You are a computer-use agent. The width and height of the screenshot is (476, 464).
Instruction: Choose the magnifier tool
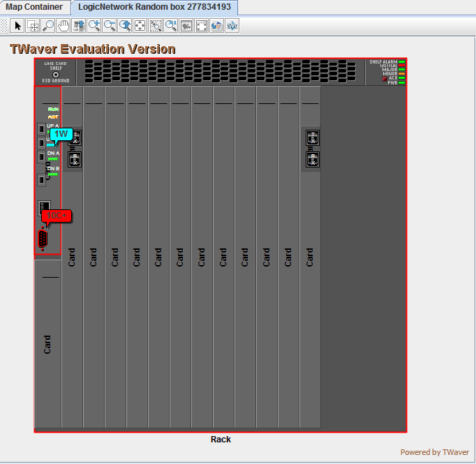coord(48,26)
